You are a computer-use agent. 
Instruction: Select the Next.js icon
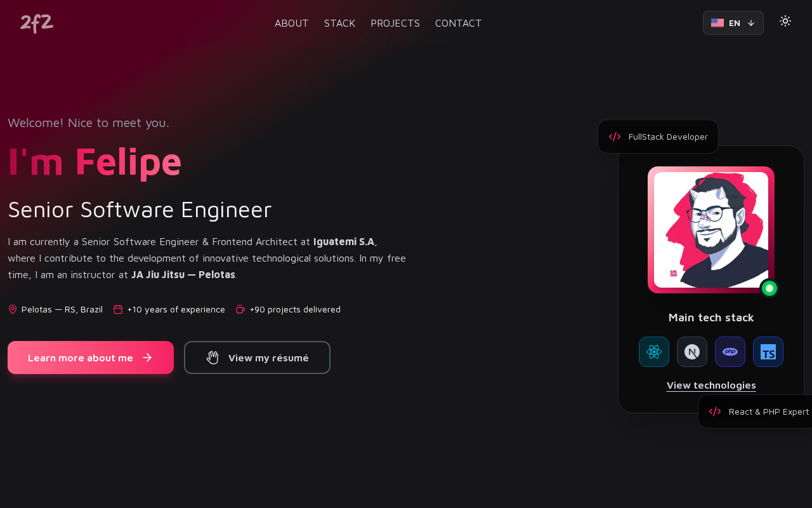692,352
